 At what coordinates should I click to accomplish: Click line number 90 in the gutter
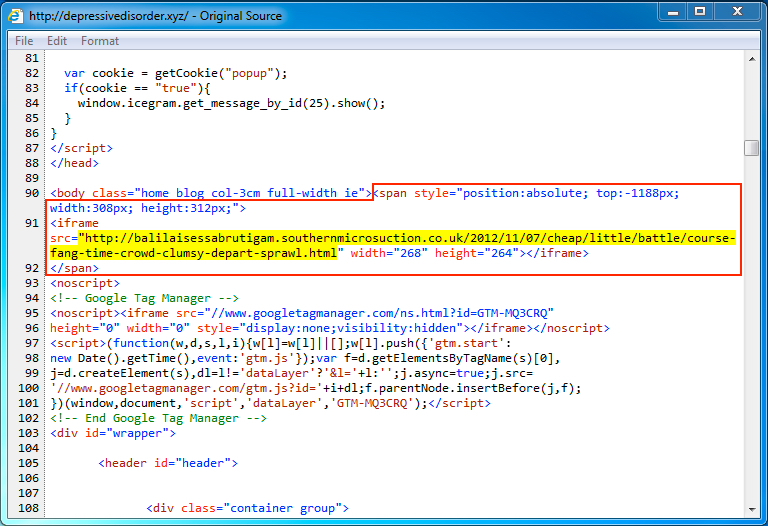[32, 193]
